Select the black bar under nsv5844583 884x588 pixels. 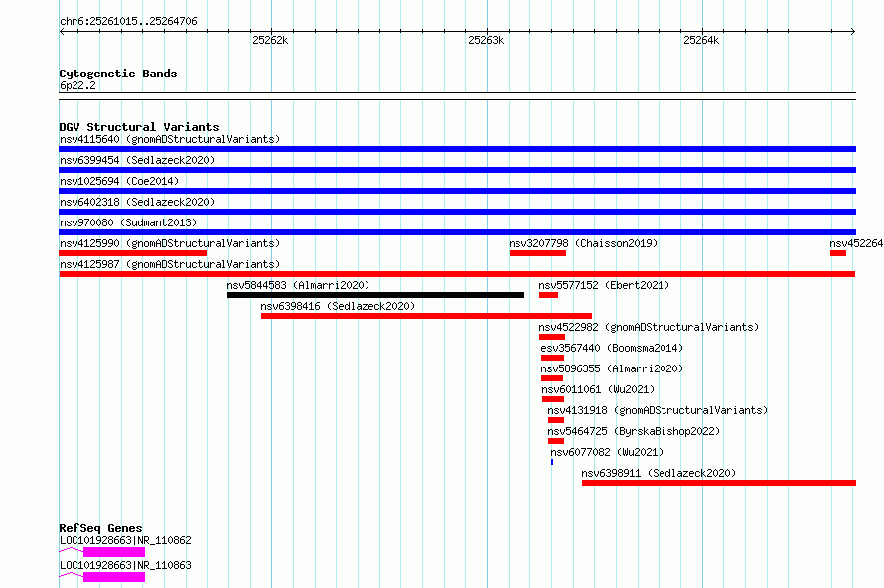[x=376, y=295]
